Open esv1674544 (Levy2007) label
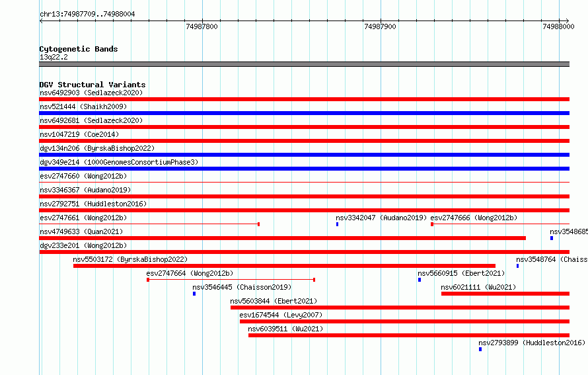The image size is (588, 375). pos(281,315)
